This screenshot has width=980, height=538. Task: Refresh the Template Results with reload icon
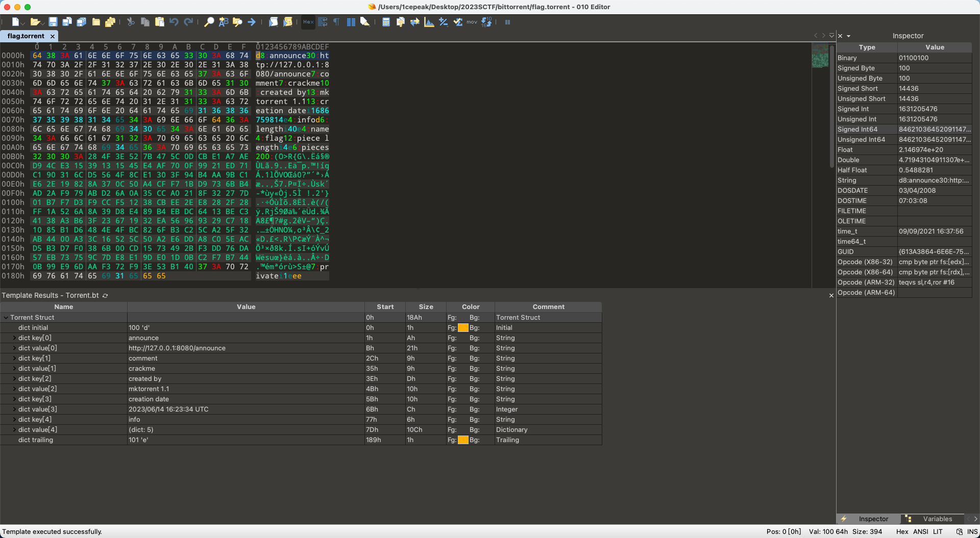point(105,296)
